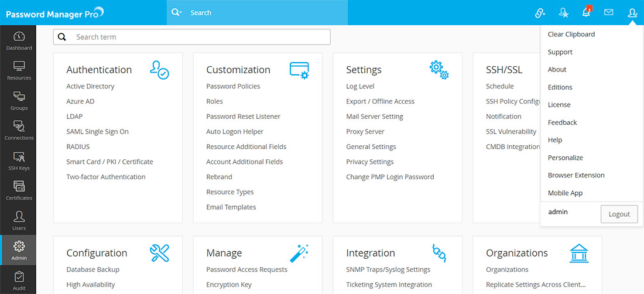The image size is (644, 294).
Task: Open Proxy Server link
Action: [365, 132]
